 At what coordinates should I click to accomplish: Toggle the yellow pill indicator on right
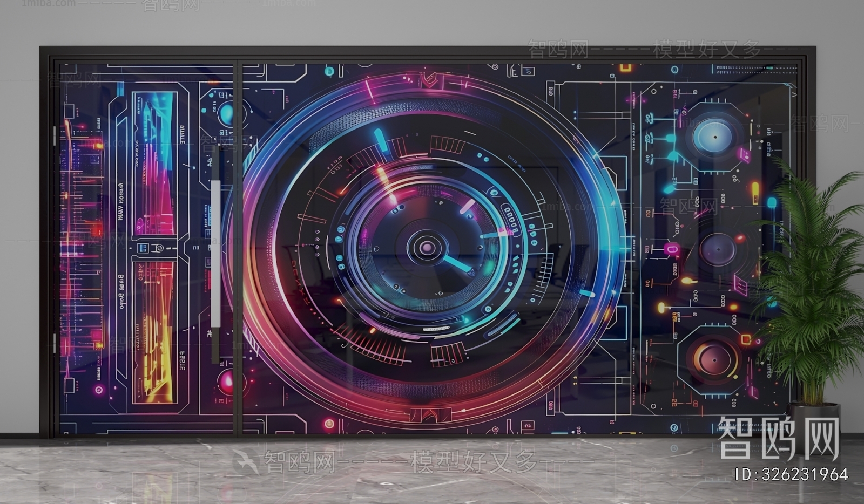754,190
